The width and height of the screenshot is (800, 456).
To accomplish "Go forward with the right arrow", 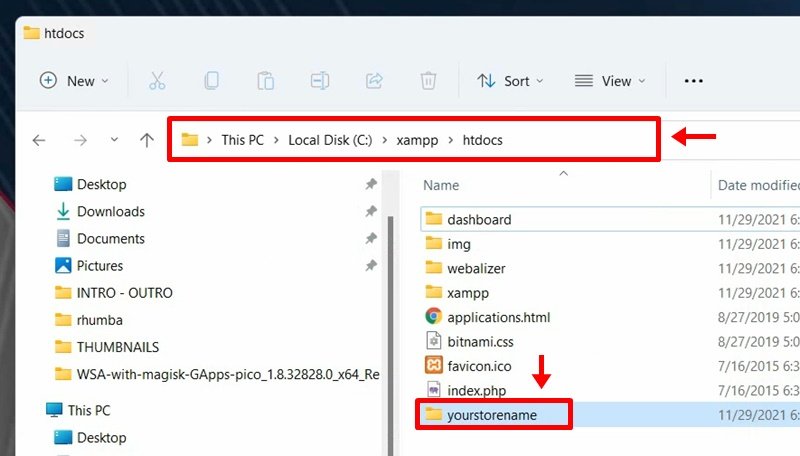I will coord(80,140).
